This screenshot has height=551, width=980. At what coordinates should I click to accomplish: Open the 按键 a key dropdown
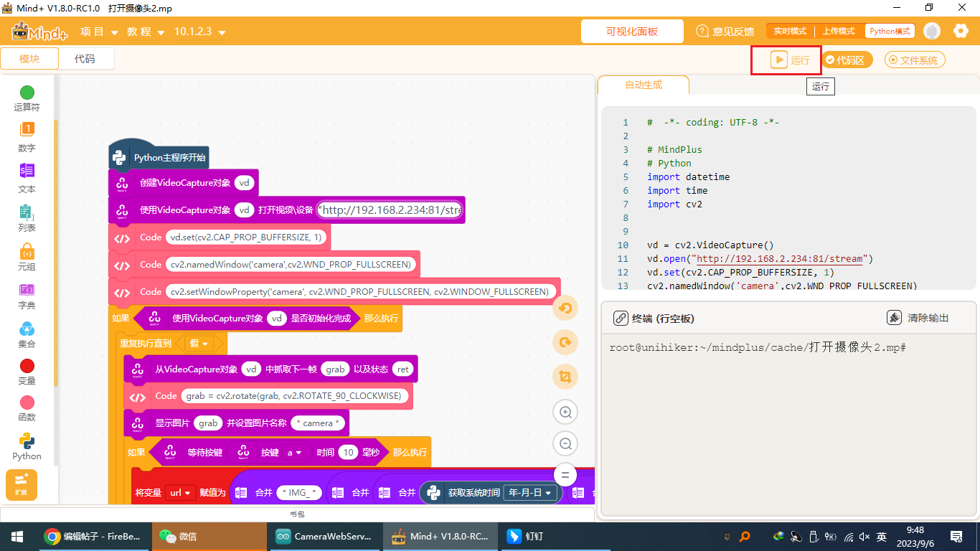(294, 453)
